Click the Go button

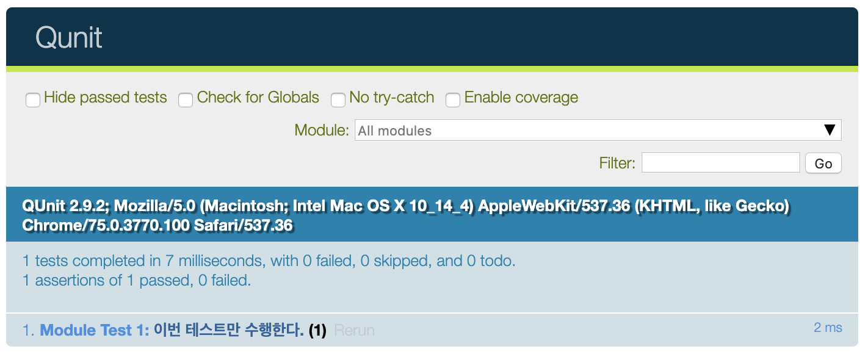(823, 163)
